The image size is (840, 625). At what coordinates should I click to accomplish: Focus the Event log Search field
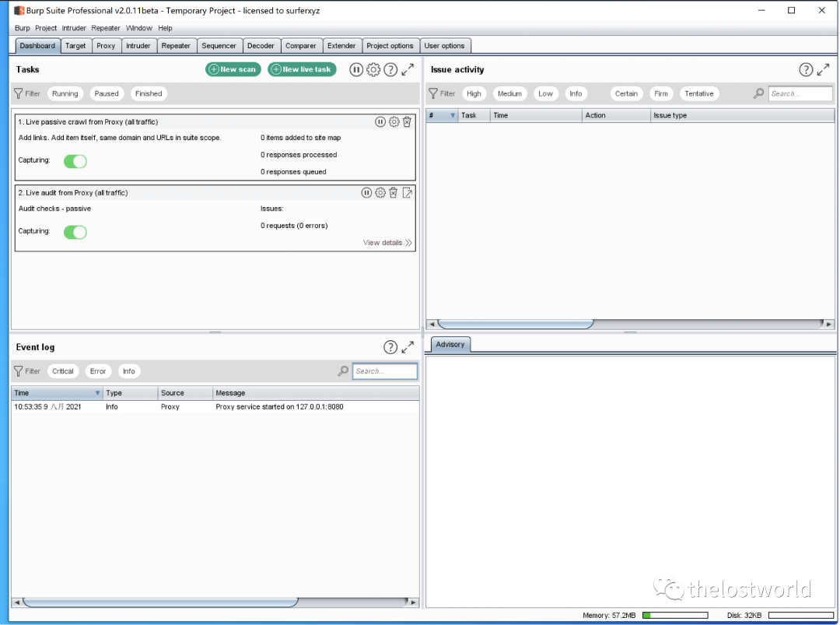385,371
